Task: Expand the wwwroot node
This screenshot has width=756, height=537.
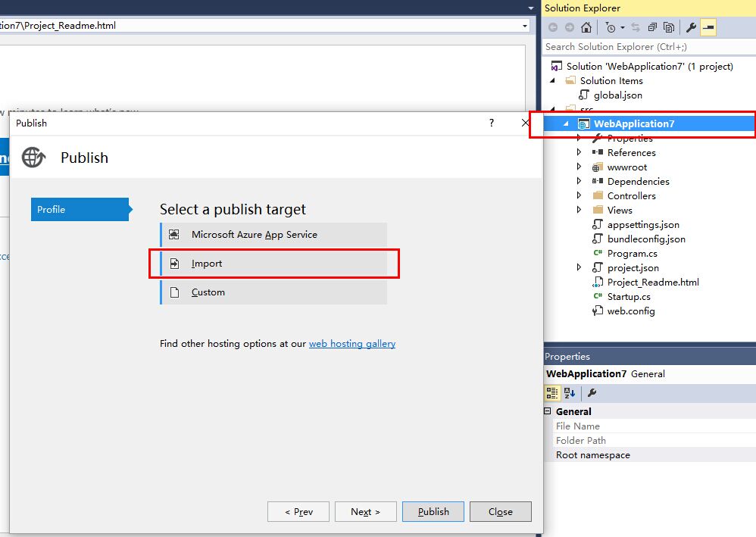Action: tap(579, 167)
